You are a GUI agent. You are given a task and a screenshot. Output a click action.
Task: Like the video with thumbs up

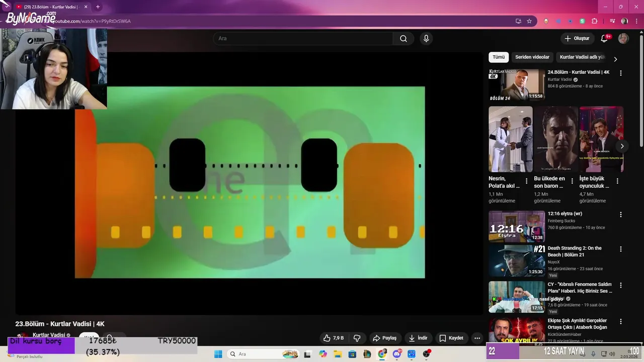coord(334,338)
